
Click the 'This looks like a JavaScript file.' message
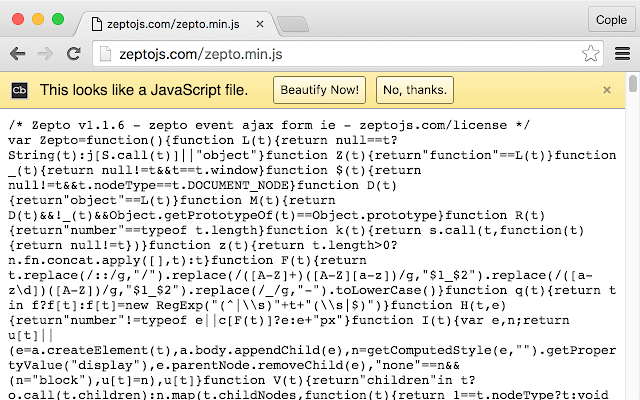coord(144,90)
